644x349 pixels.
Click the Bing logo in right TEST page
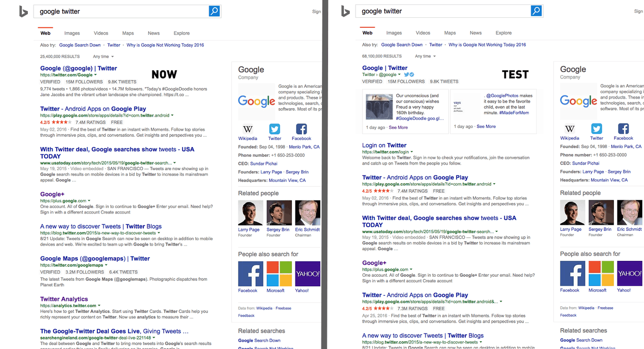click(x=346, y=11)
